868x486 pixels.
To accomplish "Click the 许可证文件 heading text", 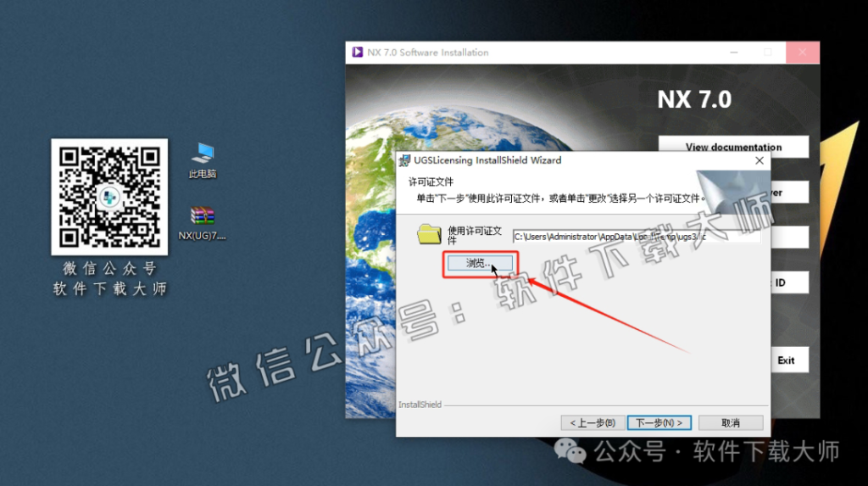I will tap(431, 182).
